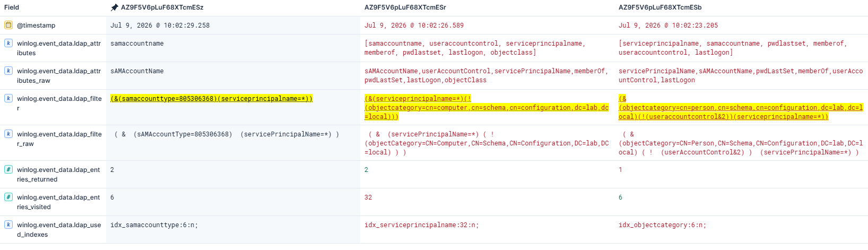Click raw filter with sAMAccountType=805306368
868x250 pixels.
click(227, 134)
